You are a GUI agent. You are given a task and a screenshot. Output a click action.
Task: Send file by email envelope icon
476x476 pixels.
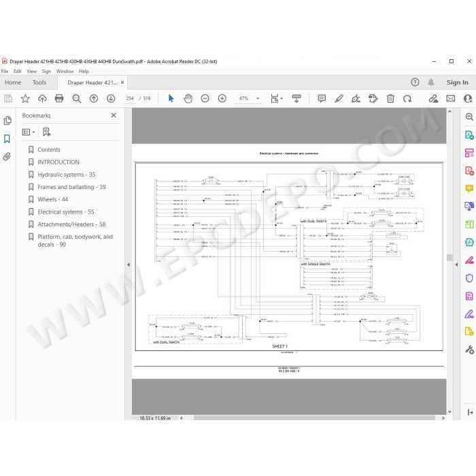[450, 99]
